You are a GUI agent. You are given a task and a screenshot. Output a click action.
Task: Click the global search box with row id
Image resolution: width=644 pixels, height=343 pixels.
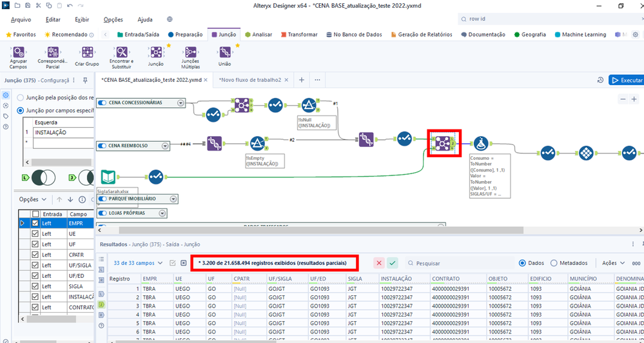tap(551, 19)
